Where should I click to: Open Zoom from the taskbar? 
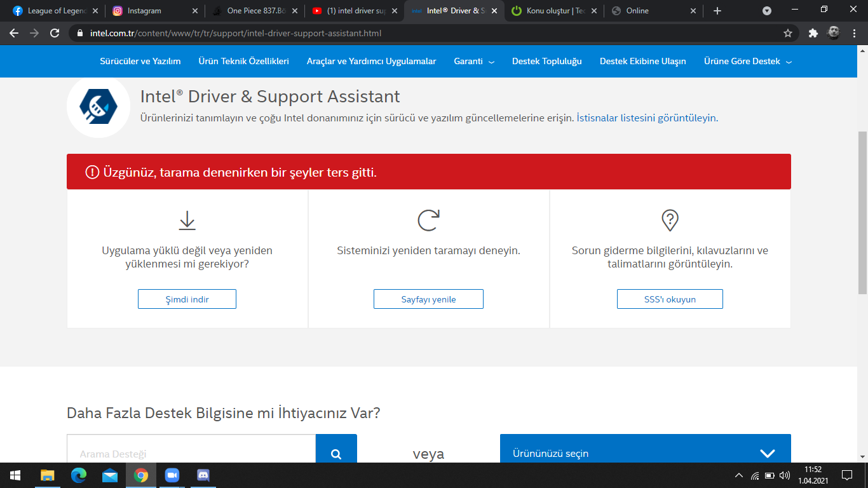[172, 475]
